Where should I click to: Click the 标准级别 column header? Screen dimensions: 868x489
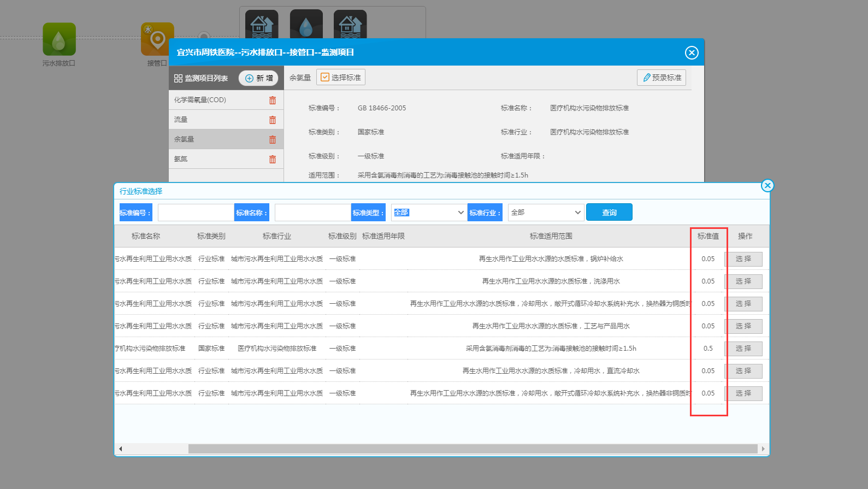(343, 236)
